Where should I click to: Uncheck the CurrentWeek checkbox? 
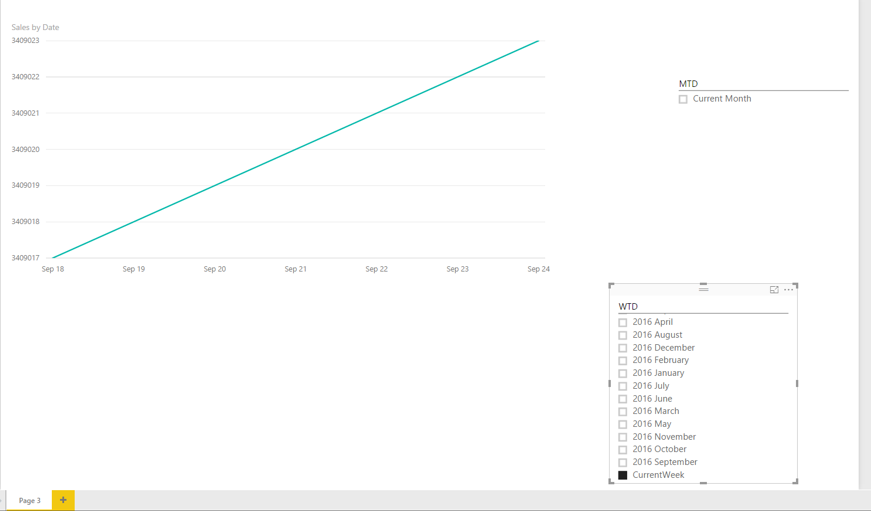click(623, 475)
